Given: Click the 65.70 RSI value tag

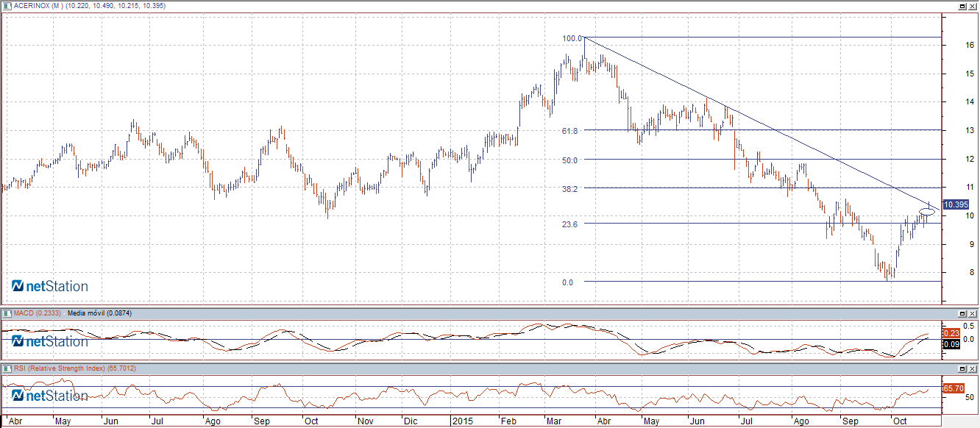Looking at the screenshot, I should coord(954,388).
